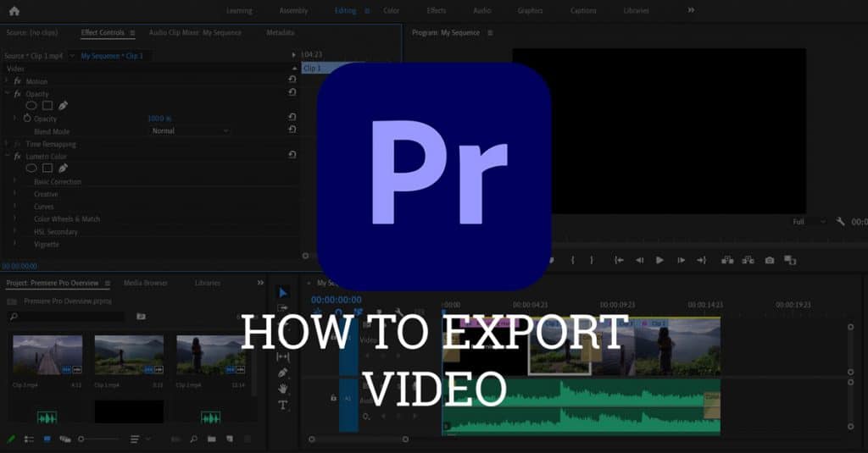Toggle the Motion fx effect switch
Image resolution: width=868 pixels, height=453 pixels.
[x=18, y=81]
